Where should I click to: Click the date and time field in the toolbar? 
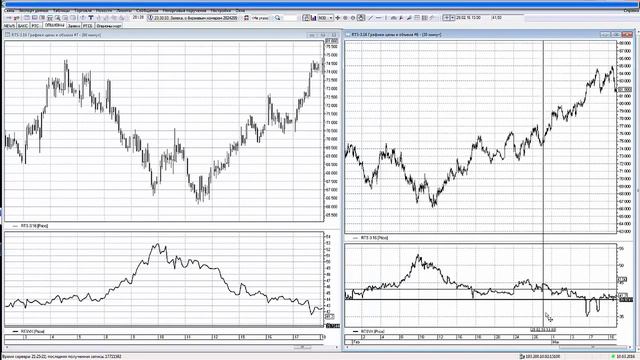[469, 18]
